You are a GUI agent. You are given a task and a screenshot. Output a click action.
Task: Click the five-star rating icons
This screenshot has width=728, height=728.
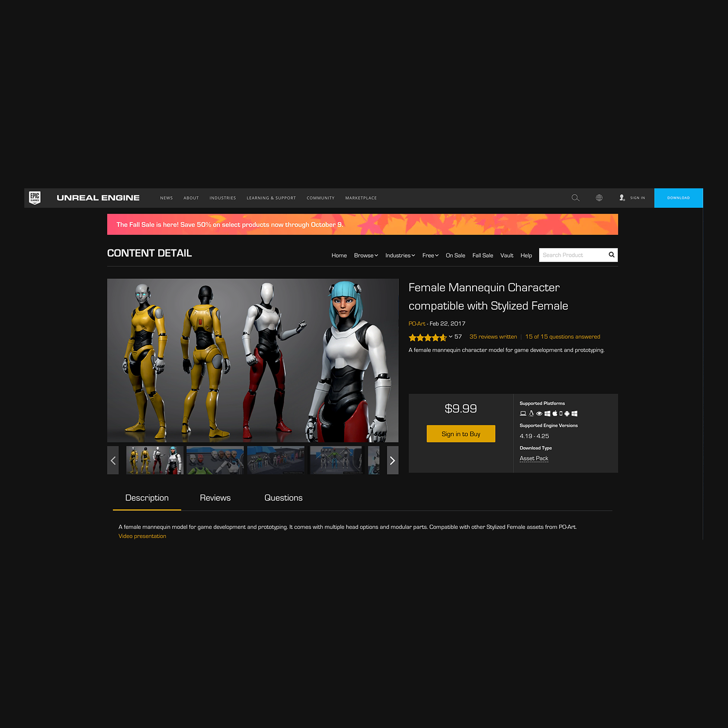click(x=428, y=337)
